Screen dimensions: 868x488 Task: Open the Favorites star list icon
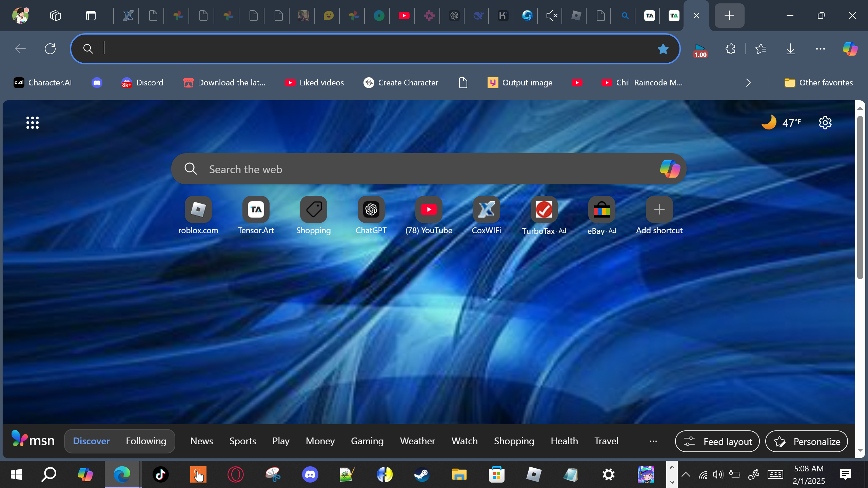(761, 49)
